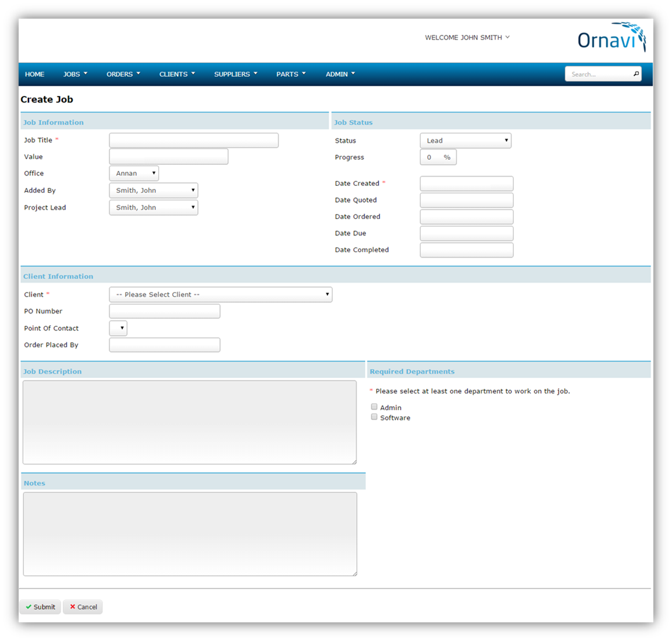The image size is (672, 641).
Task: Open the JOBS menu
Action: point(75,74)
